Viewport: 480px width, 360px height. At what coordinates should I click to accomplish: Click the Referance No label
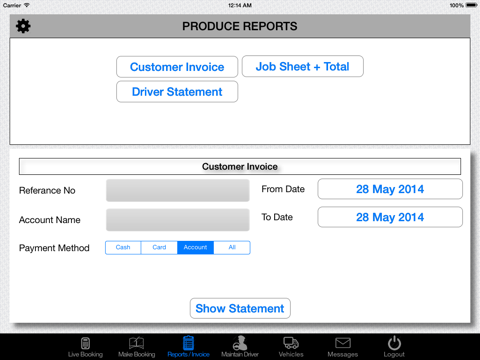pos(47,190)
